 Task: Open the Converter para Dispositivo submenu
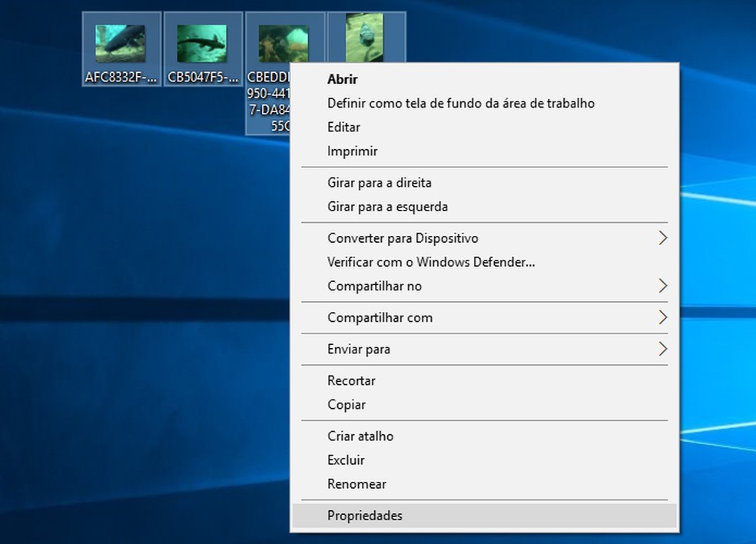[x=484, y=238]
